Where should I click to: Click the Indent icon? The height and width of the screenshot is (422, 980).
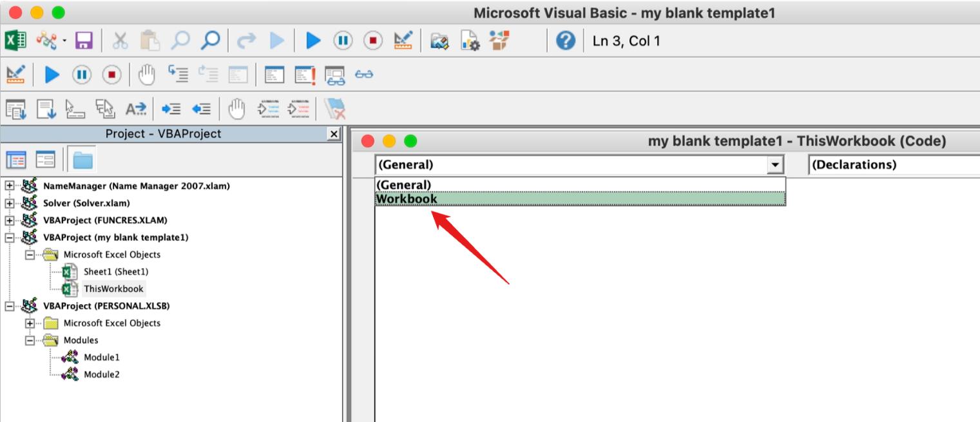(x=171, y=109)
